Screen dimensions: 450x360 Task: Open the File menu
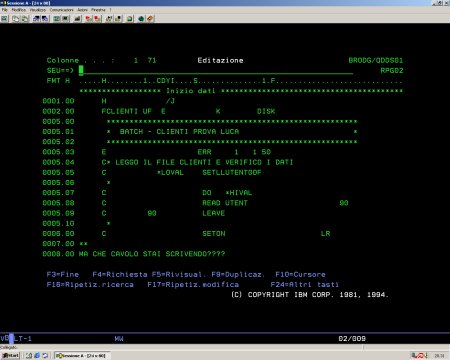pos(4,10)
